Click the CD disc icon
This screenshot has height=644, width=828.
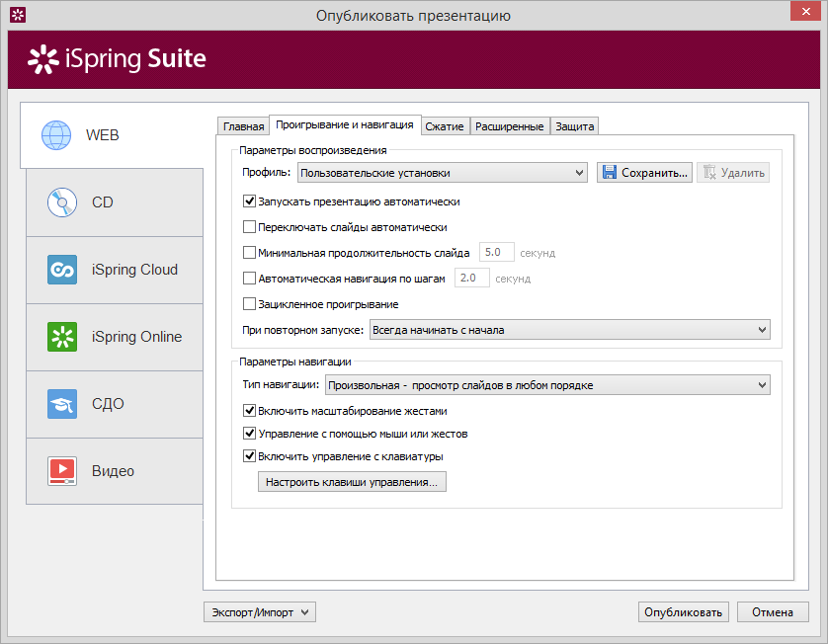pos(62,202)
